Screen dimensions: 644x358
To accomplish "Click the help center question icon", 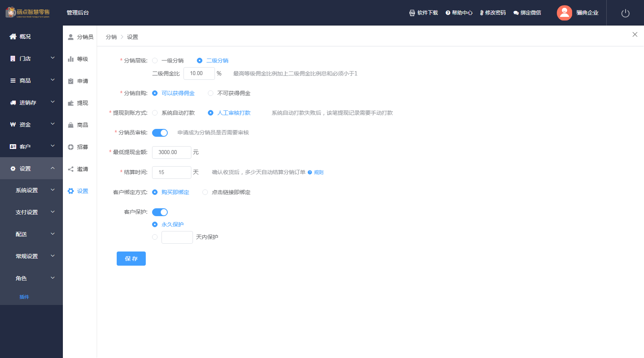I will pyautogui.click(x=448, y=13).
